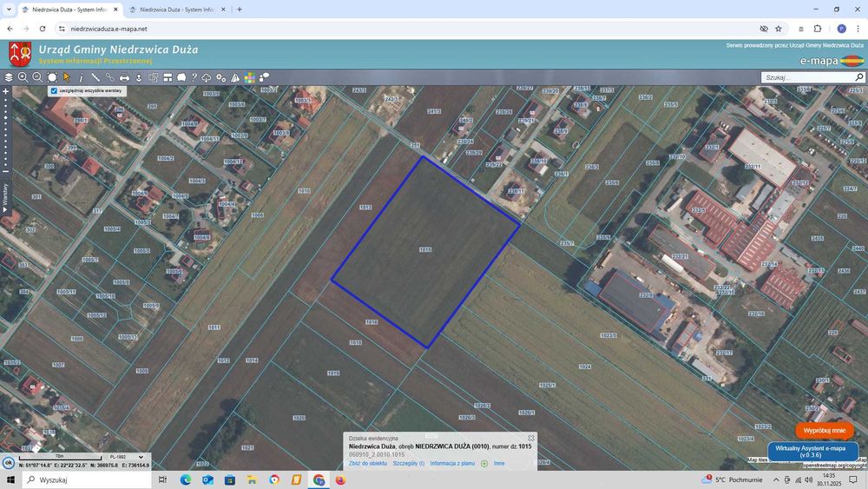Screen dimensions: 868x489
Task: Toggle 'uwzględniaj wszystkie warstwy' checkbox
Action: (x=54, y=90)
